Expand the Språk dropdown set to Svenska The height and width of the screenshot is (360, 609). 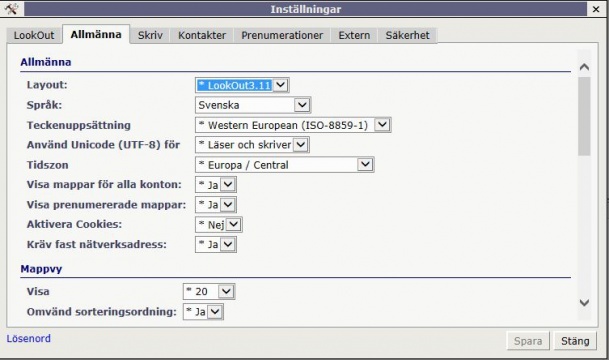pos(253,105)
